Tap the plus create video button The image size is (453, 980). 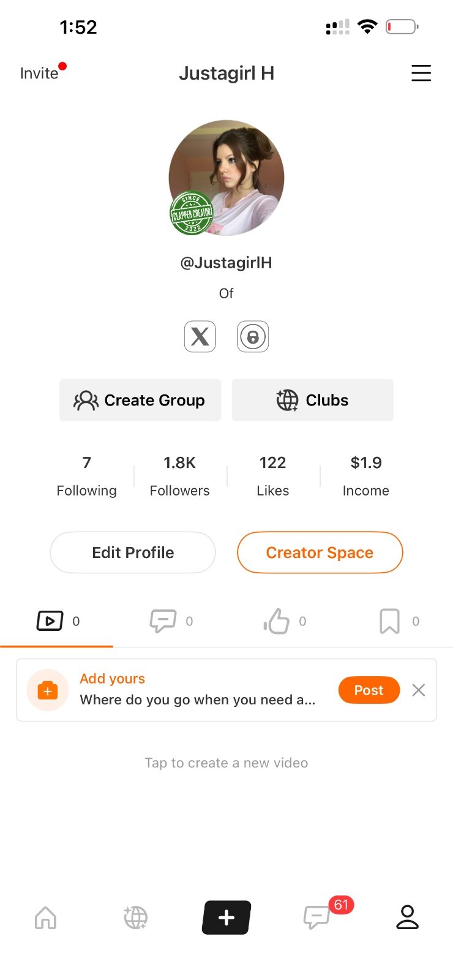coord(226,918)
